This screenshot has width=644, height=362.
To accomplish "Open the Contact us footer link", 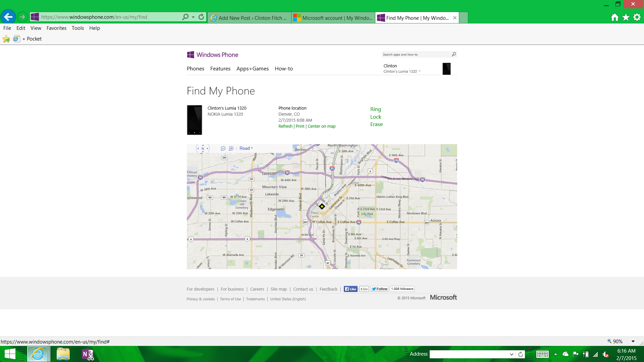I will tap(303, 289).
